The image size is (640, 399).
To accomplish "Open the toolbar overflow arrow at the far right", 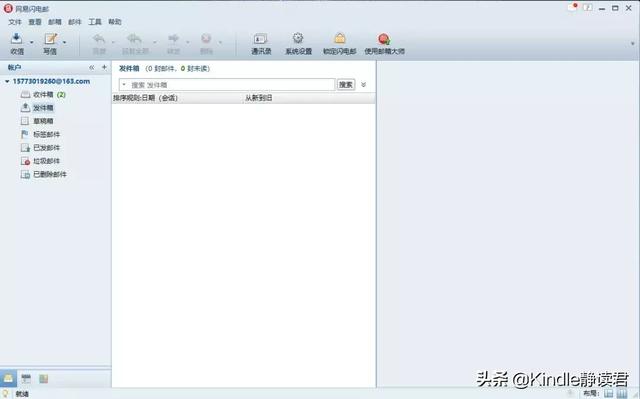I will tap(633, 44).
